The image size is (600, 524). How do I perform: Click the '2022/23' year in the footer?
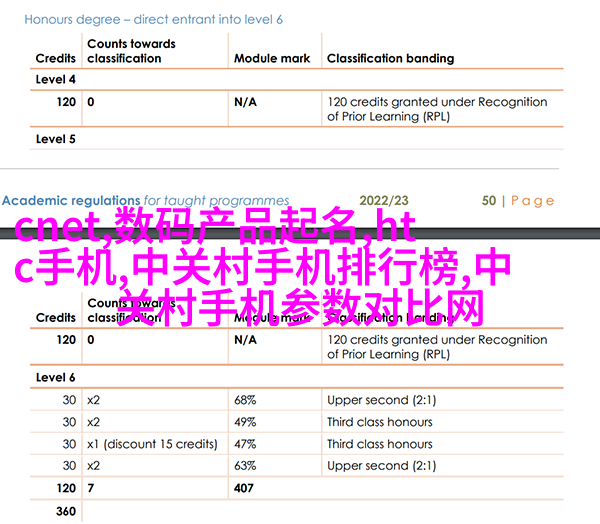coord(384,201)
